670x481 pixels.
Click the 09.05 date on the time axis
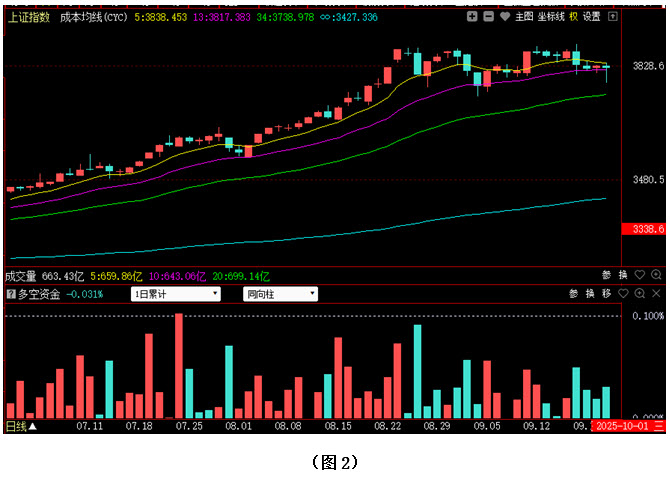(x=487, y=426)
